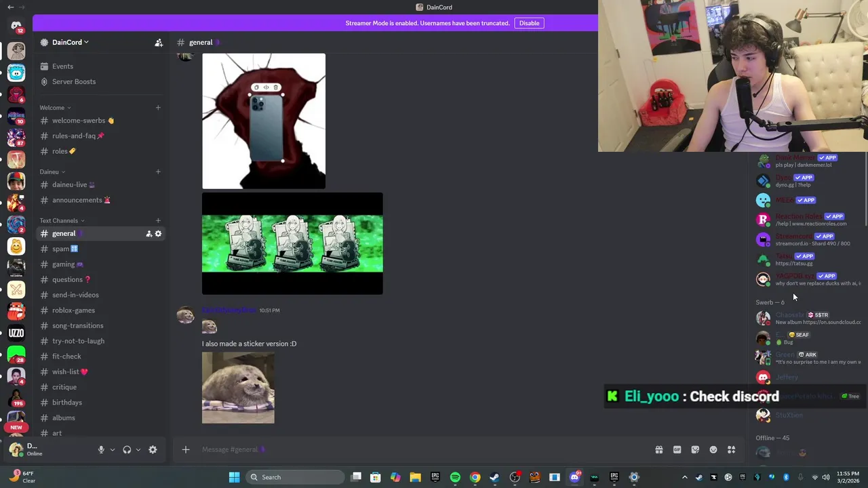
Task: Open headphone output options arrow
Action: (138, 449)
